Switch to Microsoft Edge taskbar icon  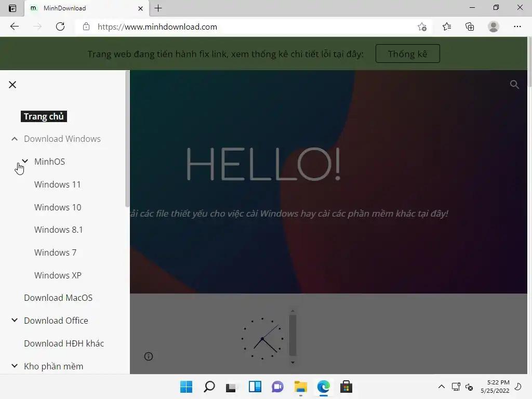[x=323, y=387]
